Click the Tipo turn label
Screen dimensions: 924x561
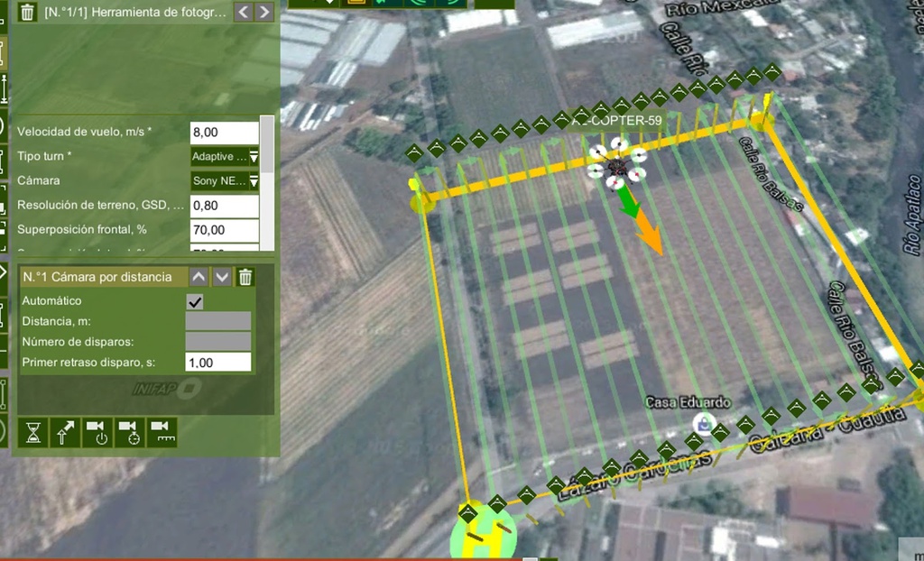tap(44, 156)
